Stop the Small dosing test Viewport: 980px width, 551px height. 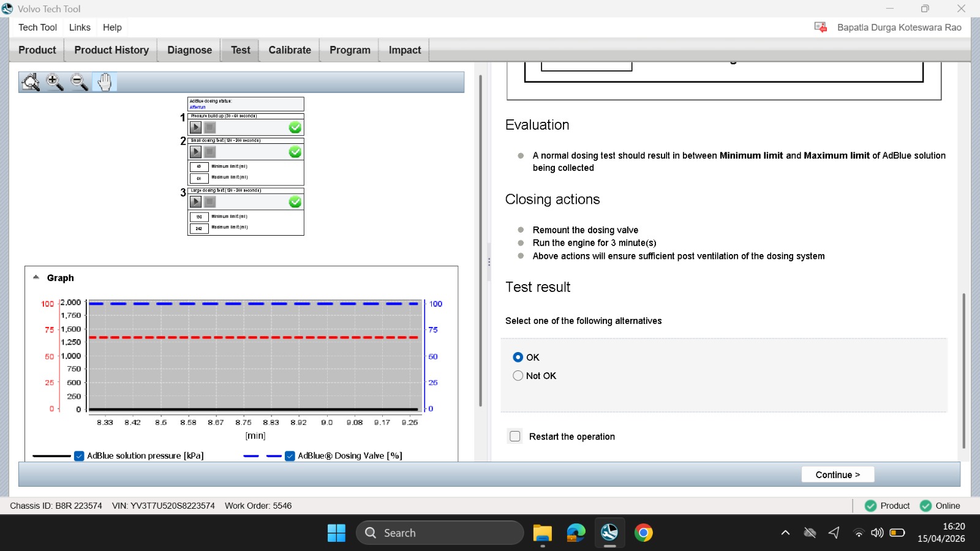click(209, 152)
